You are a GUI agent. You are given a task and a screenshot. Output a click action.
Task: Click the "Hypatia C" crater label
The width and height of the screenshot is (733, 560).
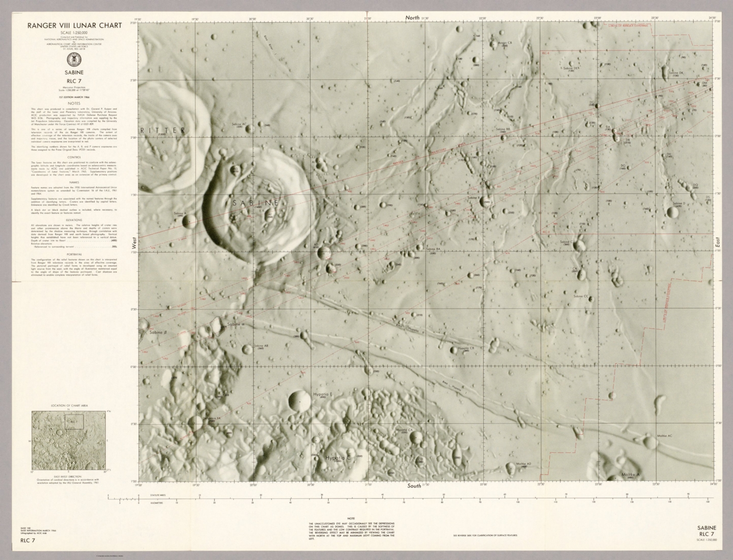[338, 457]
